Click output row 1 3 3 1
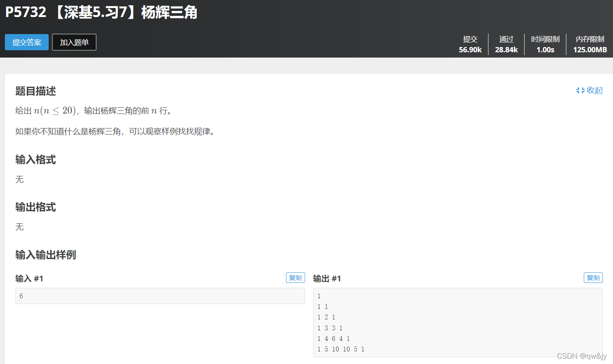Image resolution: width=613 pixels, height=364 pixels. click(x=330, y=328)
